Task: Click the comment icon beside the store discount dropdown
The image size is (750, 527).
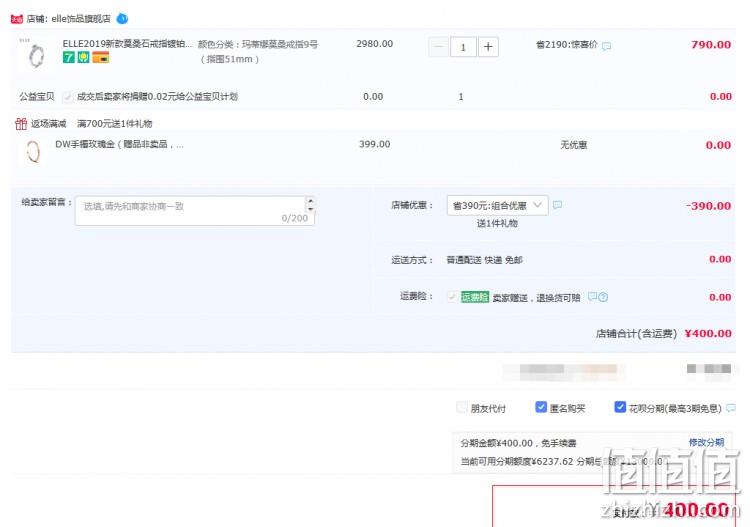Action: click(557, 205)
